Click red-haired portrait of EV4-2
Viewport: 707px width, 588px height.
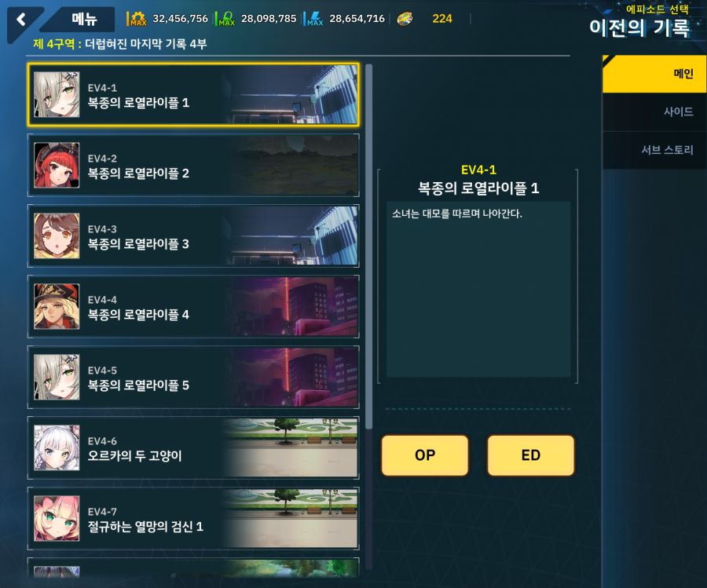57,166
